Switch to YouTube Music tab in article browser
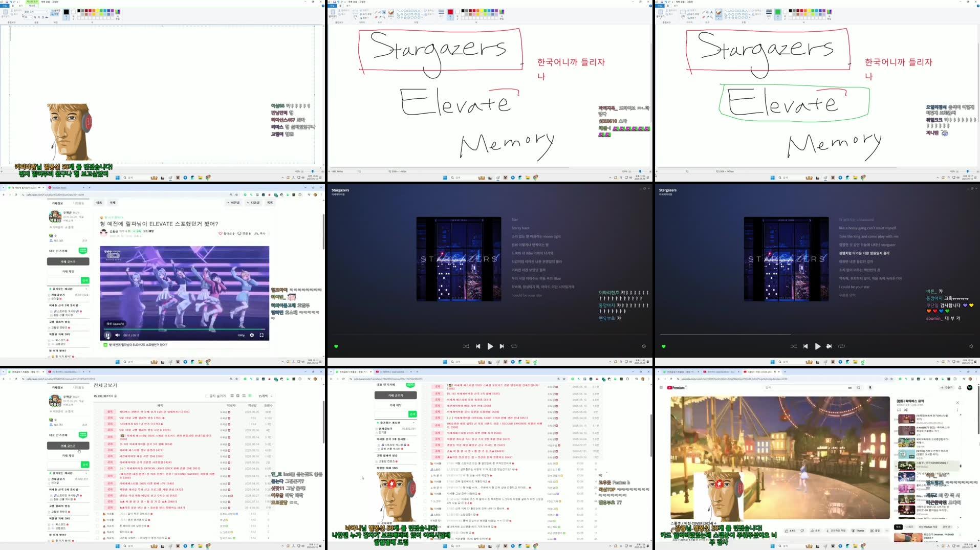This screenshot has height=550, width=980. click(x=67, y=188)
